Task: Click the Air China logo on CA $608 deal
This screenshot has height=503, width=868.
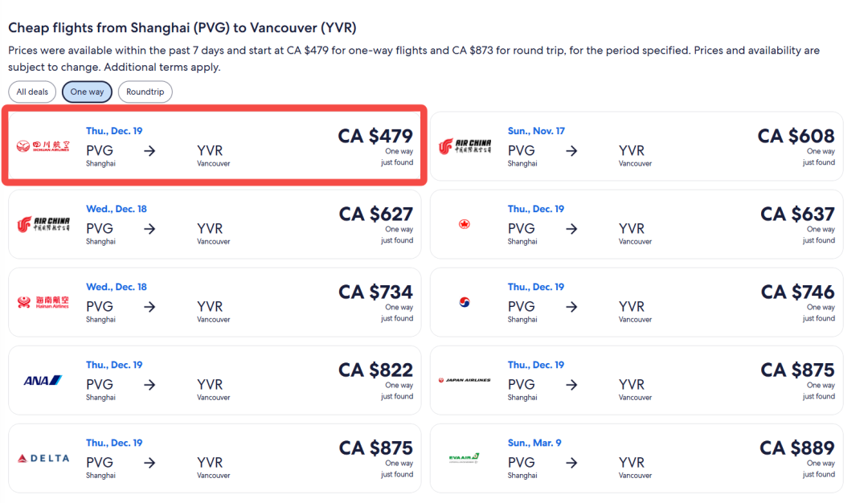Action: pyautogui.click(x=465, y=146)
